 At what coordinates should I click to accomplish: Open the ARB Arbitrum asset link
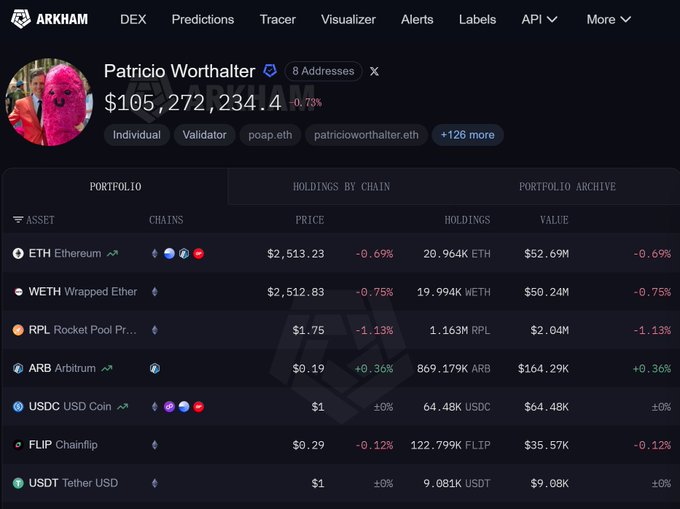62,368
